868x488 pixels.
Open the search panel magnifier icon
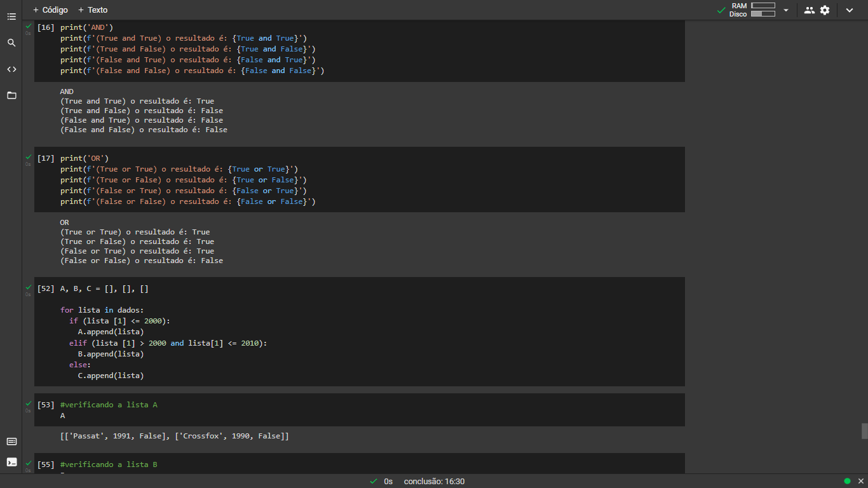pos(11,43)
